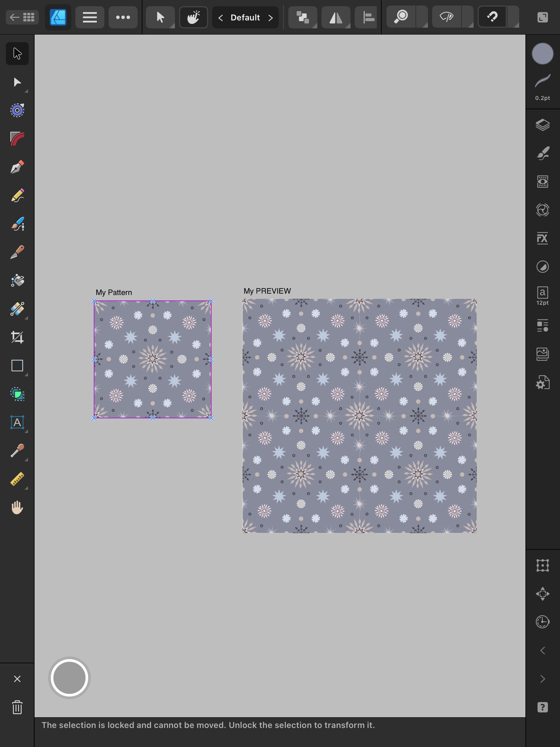Open the Appearance panel eye icon
Screen dimensions: 560x747
[x=542, y=182]
